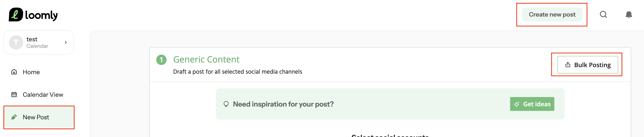Viewport: 644px width, 137px height.
Task: Click the step 1 number badge
Action: 161,60
